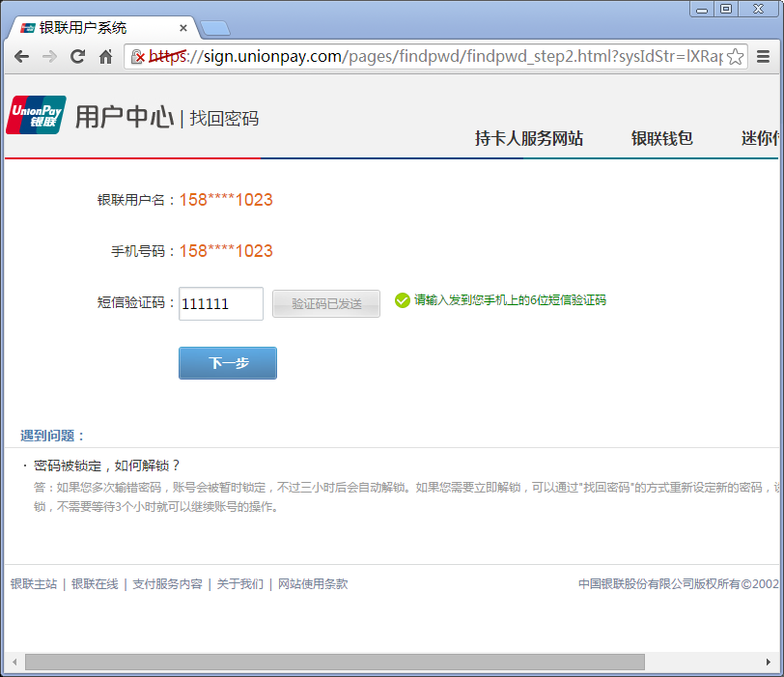Viewport: 784px width, 677px height.
Task: Open the 支付服务内容 footer link
Action: pos(167,583)
